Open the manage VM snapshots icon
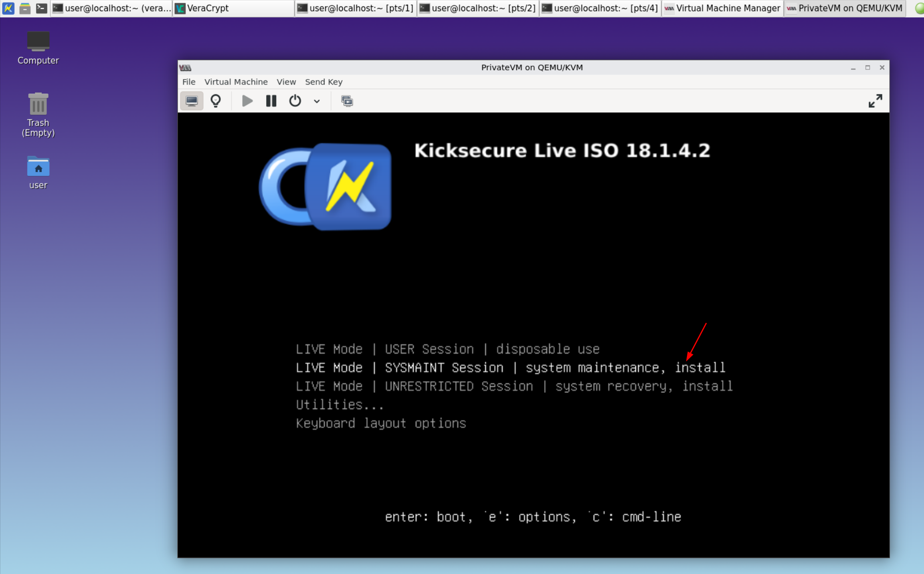 click(x=347, y=101)
